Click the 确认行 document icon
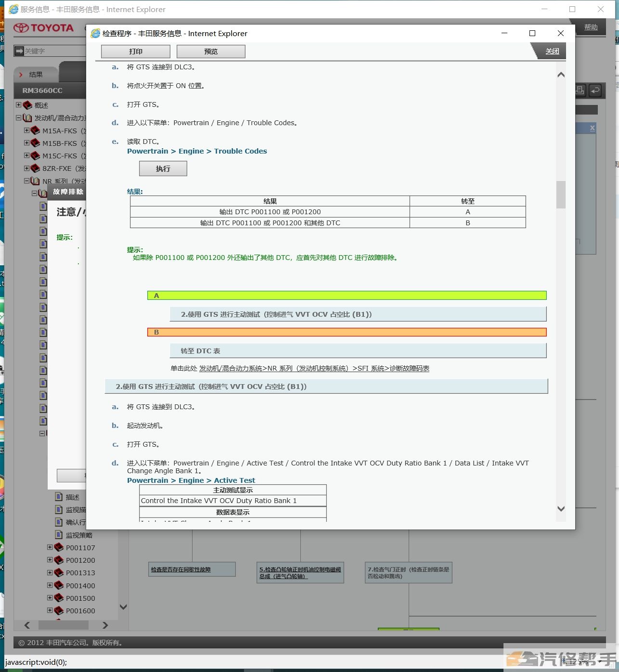 59,522
